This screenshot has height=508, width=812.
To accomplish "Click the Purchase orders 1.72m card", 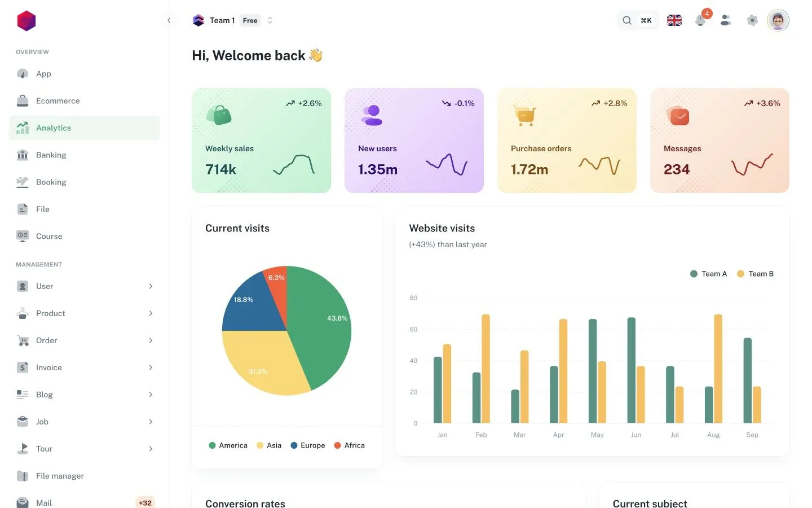I will 567,141.
